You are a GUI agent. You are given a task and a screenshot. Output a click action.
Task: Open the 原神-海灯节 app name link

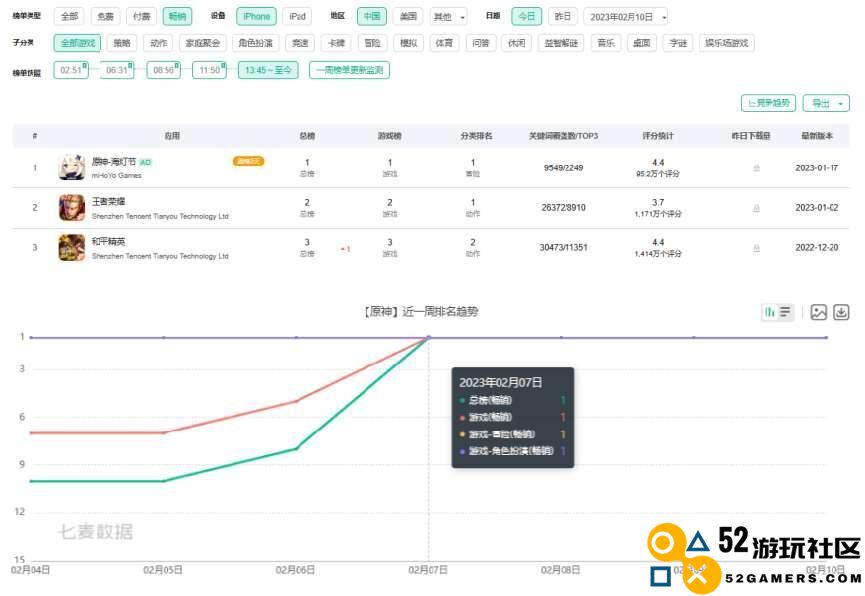coord(114,162)
